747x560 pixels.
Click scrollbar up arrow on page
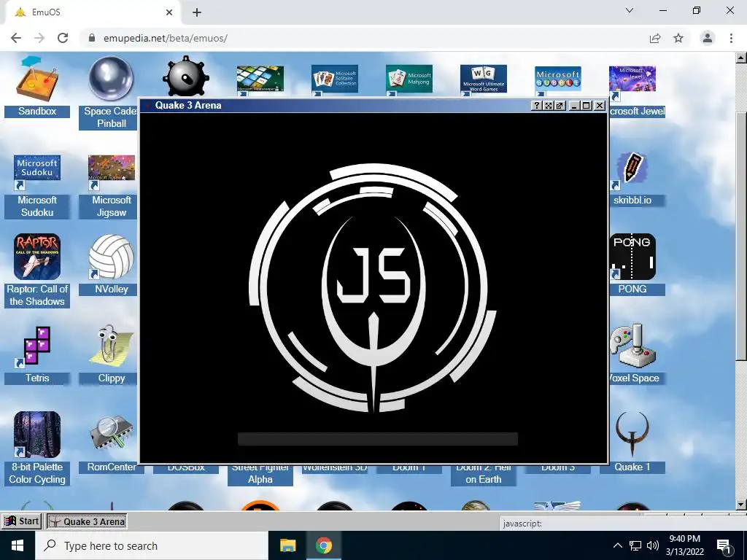point(741,58)
